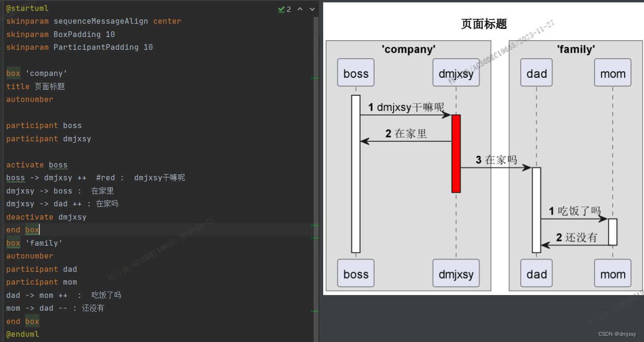Go to previous highlighted problem arrow
Image resolution: width=644 pixels, height=342 pixels.
coord(300,9)
